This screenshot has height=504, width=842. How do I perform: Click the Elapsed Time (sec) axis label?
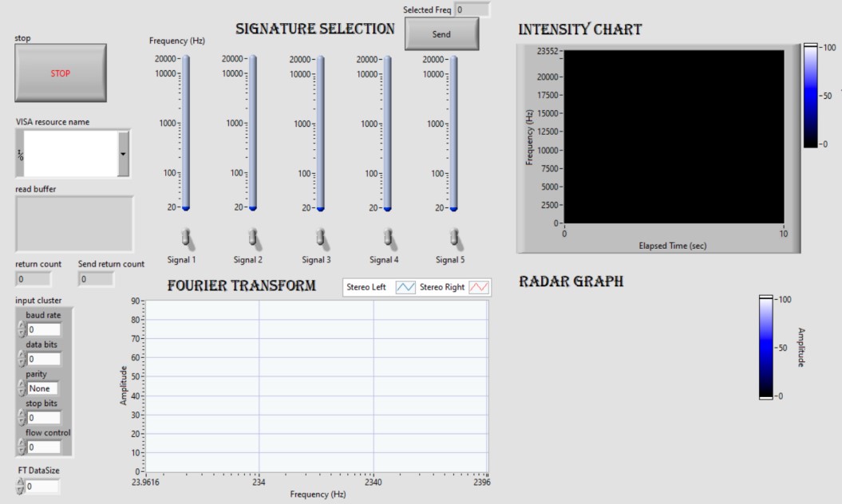point(672,246)
